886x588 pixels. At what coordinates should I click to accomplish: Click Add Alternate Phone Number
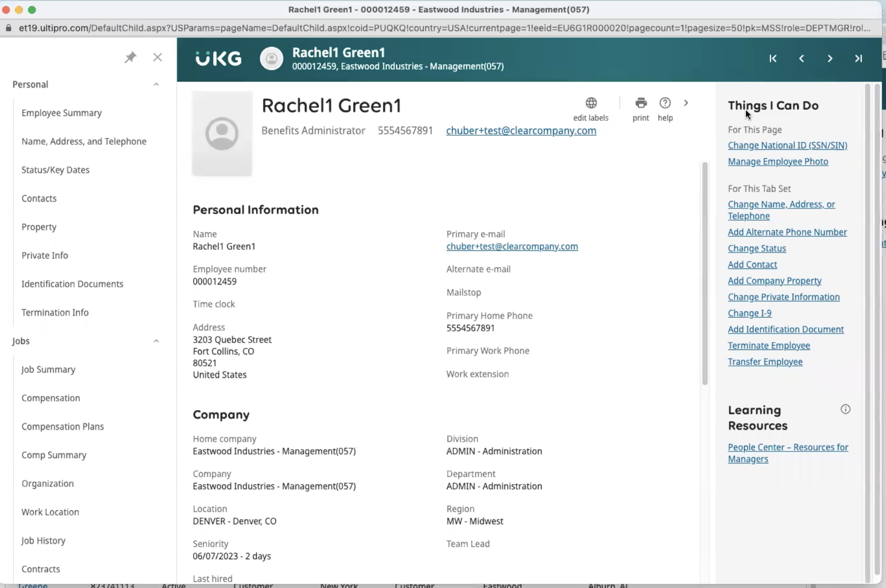click(787, 232)
